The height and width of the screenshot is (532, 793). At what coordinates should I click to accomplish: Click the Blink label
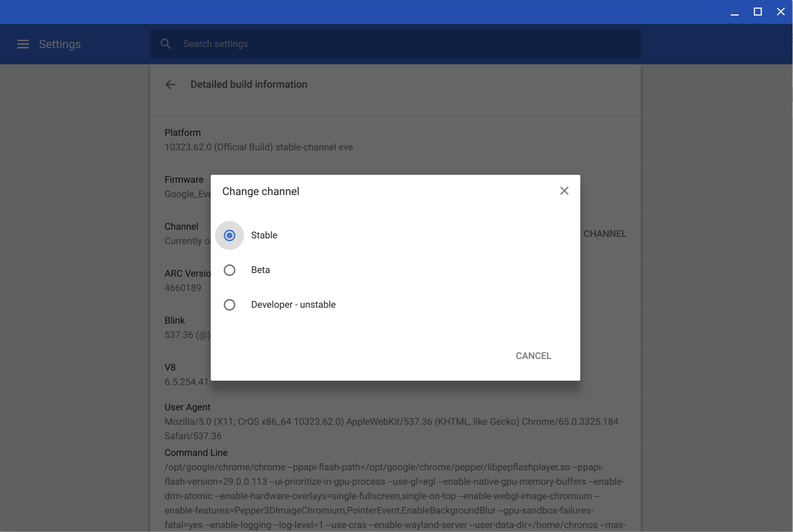click(x=175, y=320)
